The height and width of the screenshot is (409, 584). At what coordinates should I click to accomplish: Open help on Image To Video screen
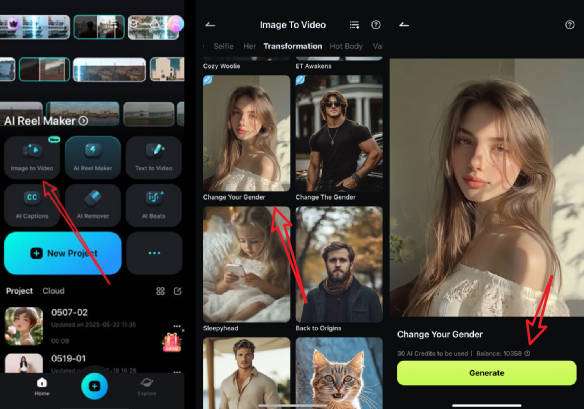click(376, 25)
